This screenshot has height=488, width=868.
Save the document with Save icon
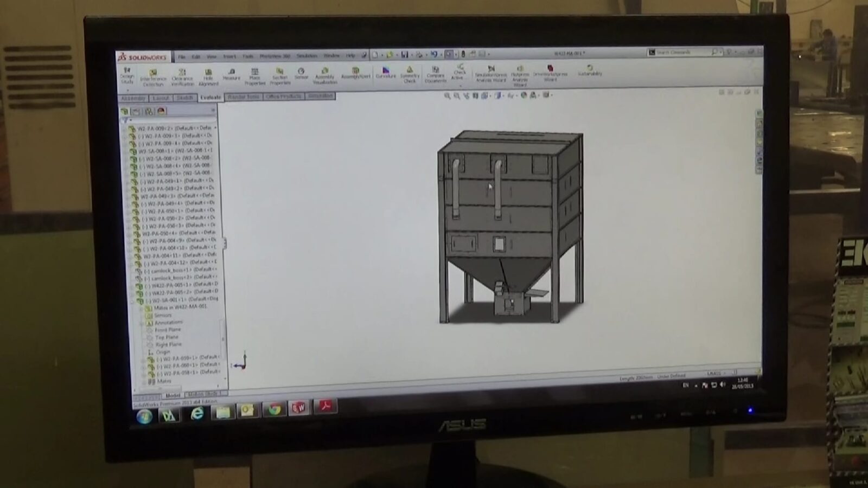404,55
